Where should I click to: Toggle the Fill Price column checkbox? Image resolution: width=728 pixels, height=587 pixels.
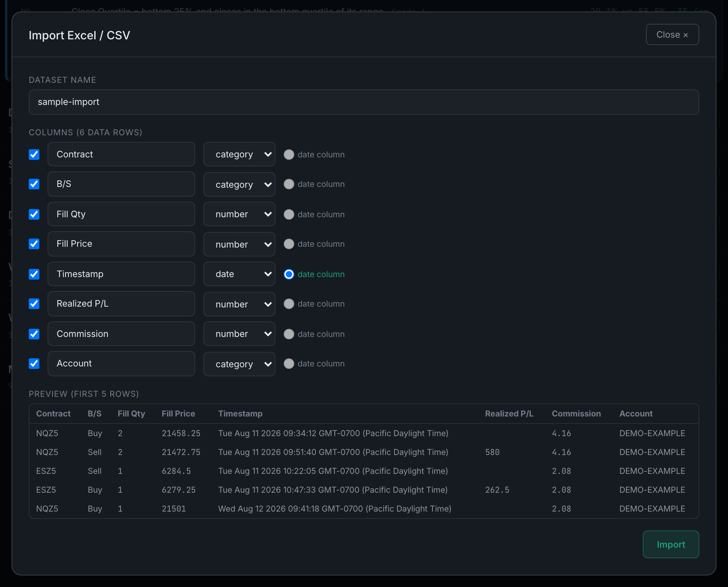point(34,244)
